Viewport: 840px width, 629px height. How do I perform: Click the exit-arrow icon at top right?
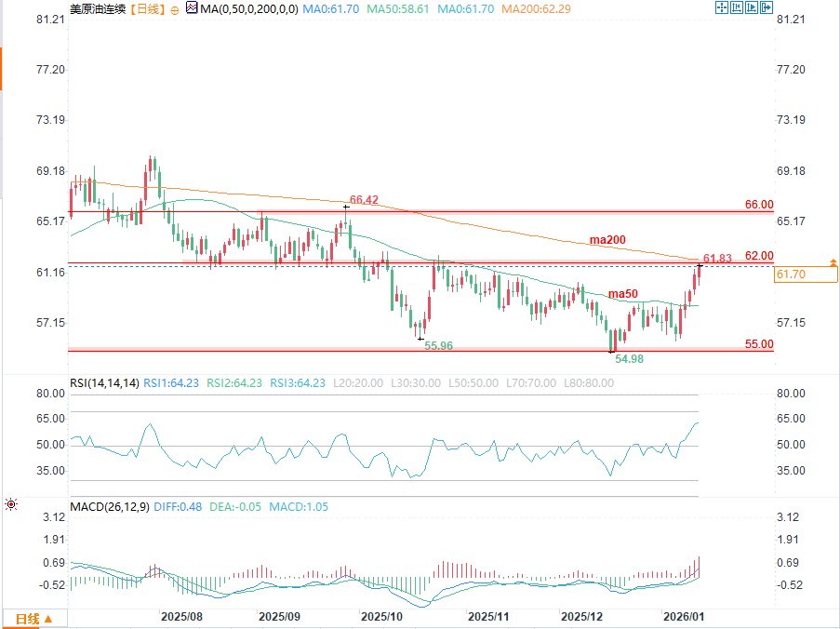coord(767,7)
